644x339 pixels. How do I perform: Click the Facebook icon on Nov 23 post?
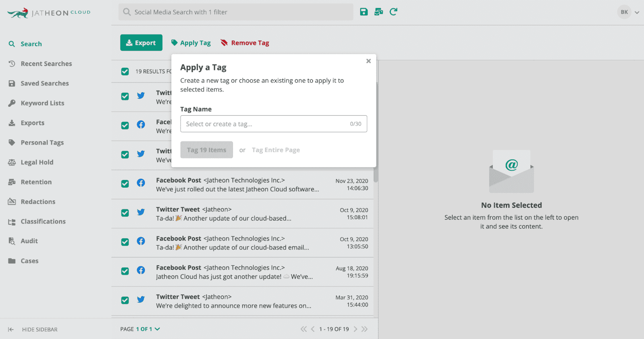coord(141,183)
